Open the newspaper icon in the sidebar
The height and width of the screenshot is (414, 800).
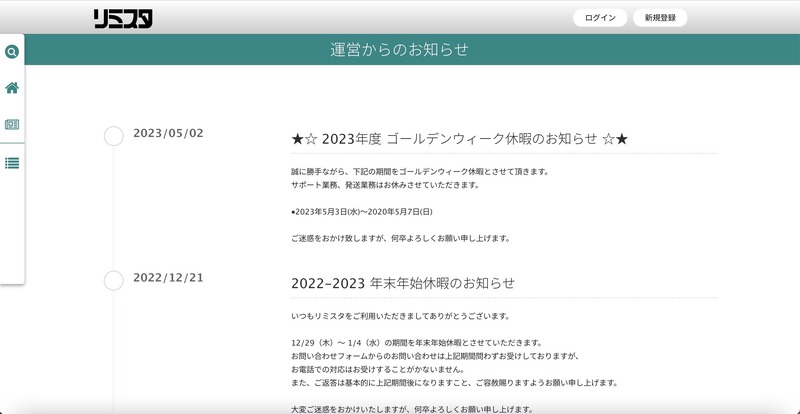click(12, 125)
